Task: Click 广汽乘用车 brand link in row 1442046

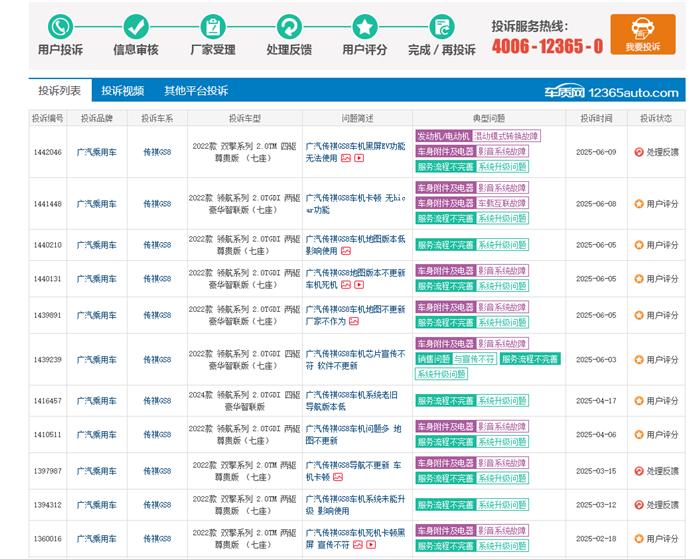Action: click(x=96, y=152)
